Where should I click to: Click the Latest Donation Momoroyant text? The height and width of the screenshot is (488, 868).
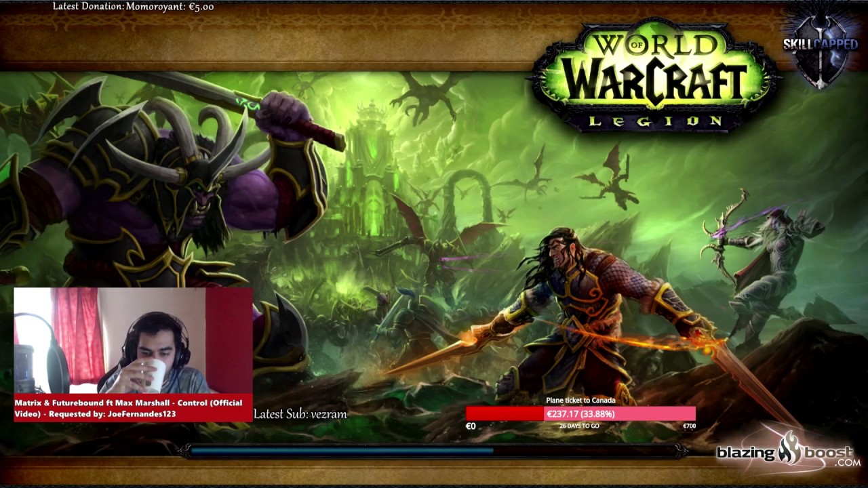pyautogui.click(x=133, y=7)
